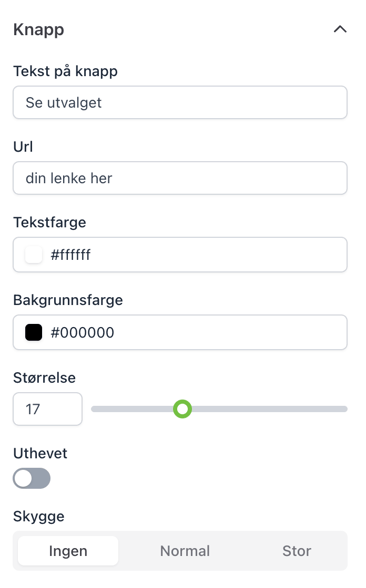The width and height of the screenshot is (366, 588).
Task: Click the Uthevet label
Action: [40, 453]
